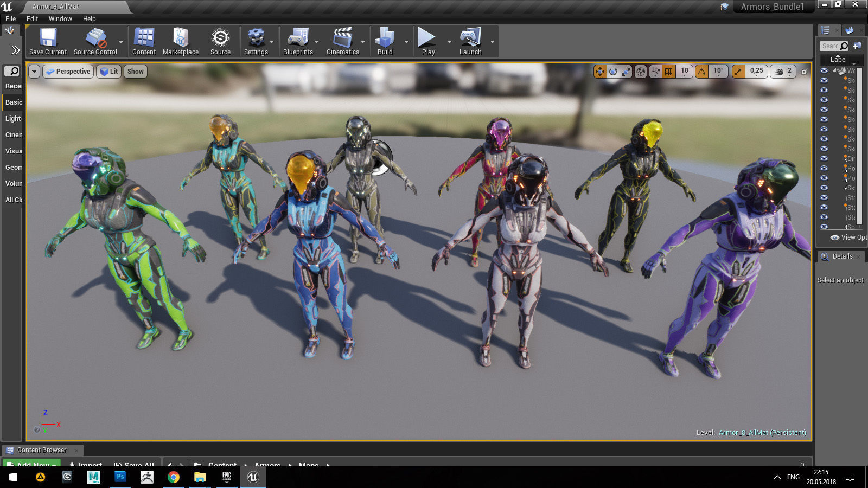Select the Basic category in Modes
The width and height of the screenshot is (868, 488).
click(x=14, y=102)
